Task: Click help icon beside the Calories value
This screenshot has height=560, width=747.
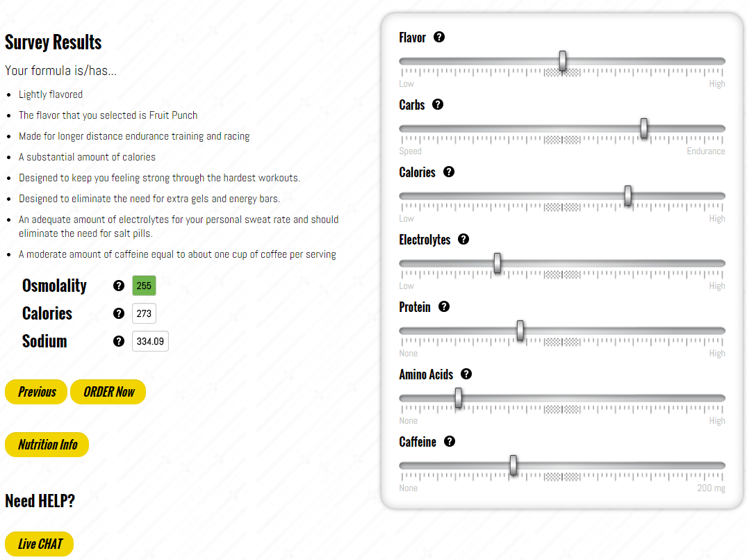Action: 119,313
